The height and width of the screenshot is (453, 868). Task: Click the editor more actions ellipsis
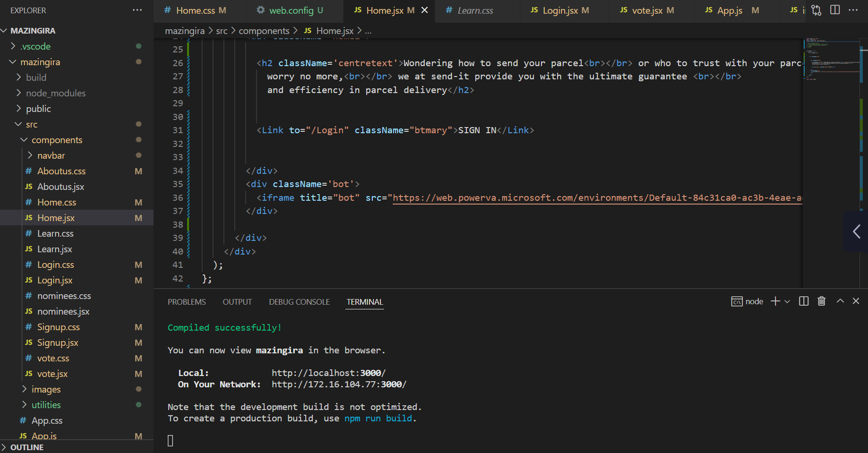(853, 10)
